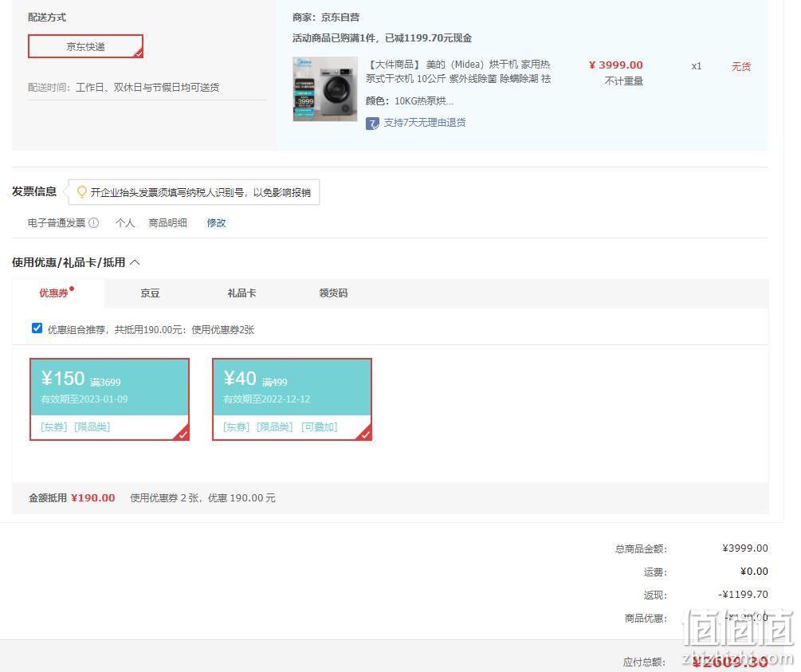Click the x1 quantity text
801x672 pixels.
click(697, 66)
